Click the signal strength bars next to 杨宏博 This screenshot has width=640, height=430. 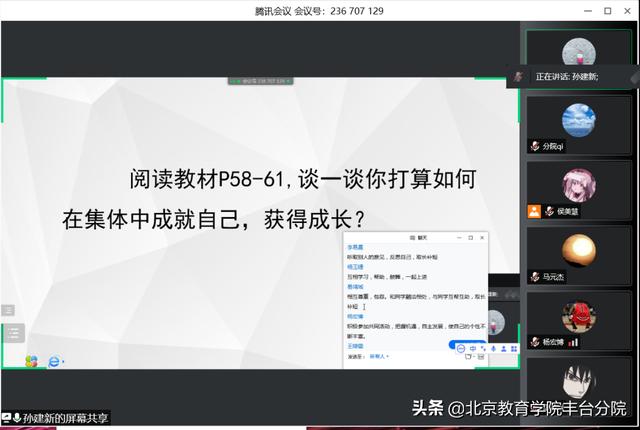click(573, 342)
